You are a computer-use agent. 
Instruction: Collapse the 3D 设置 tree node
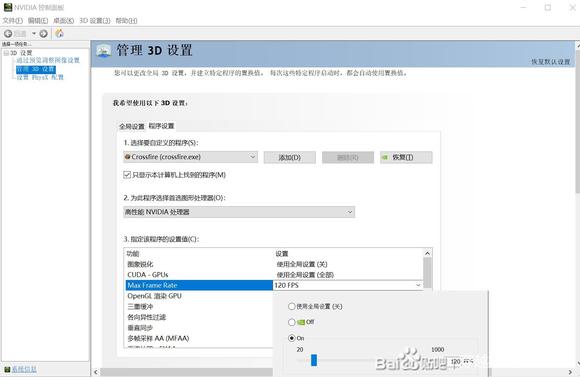[x=6, y=53]
